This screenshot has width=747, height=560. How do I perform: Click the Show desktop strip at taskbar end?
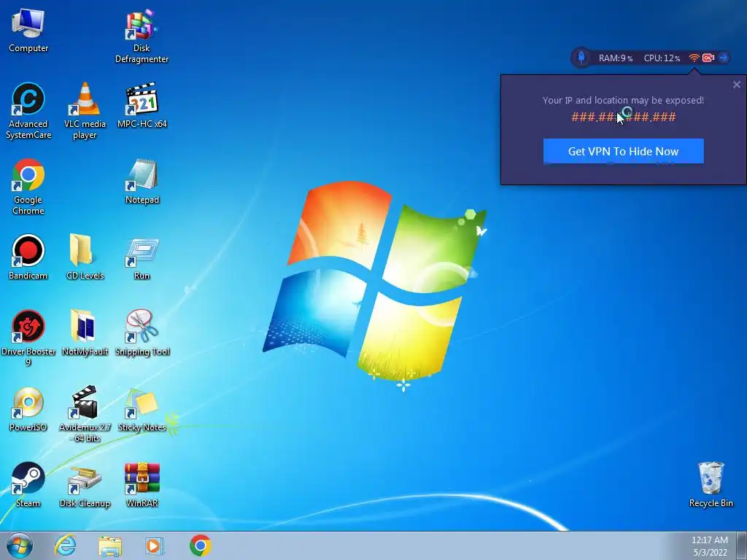pyautogui.click(x=743, y=545)
